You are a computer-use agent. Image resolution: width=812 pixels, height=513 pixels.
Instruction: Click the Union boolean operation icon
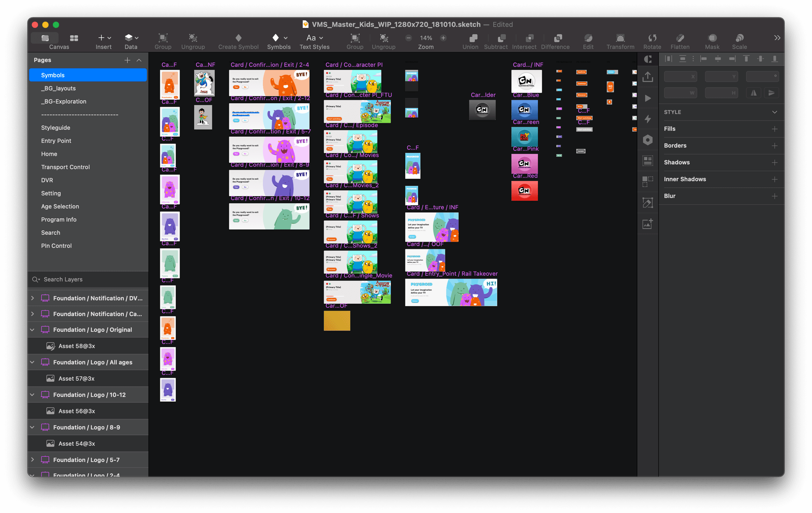(x=473, y=38)
